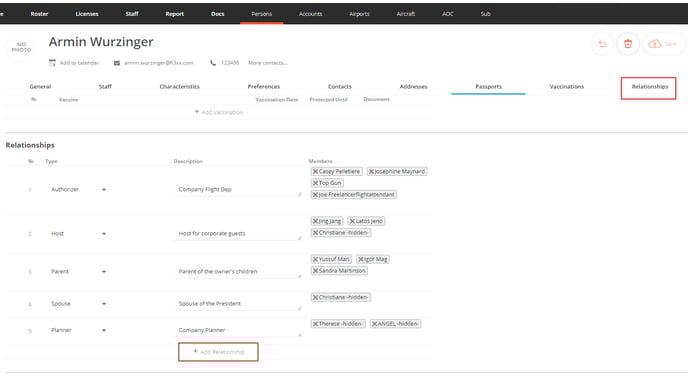This screenshot has width=688, height=377.
Task: Open the Authorizer type dropdown
Action: coord(104,190)
